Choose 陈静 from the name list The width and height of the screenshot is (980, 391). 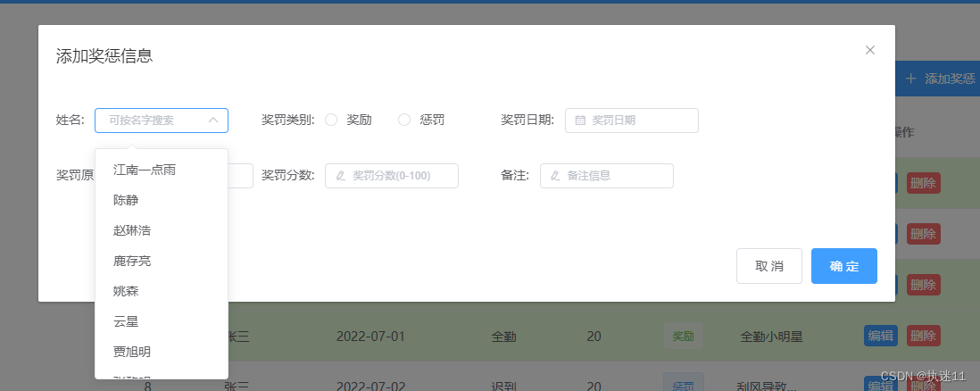162,200
